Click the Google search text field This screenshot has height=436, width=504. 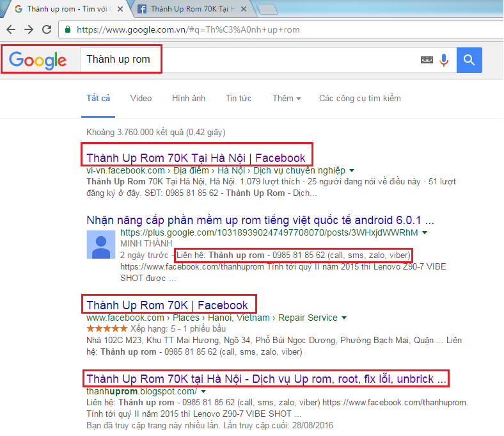tap(256, 60)
